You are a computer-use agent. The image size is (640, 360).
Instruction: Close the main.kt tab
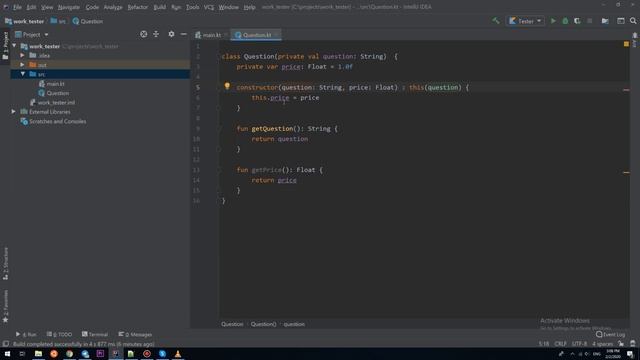[226, 35]
